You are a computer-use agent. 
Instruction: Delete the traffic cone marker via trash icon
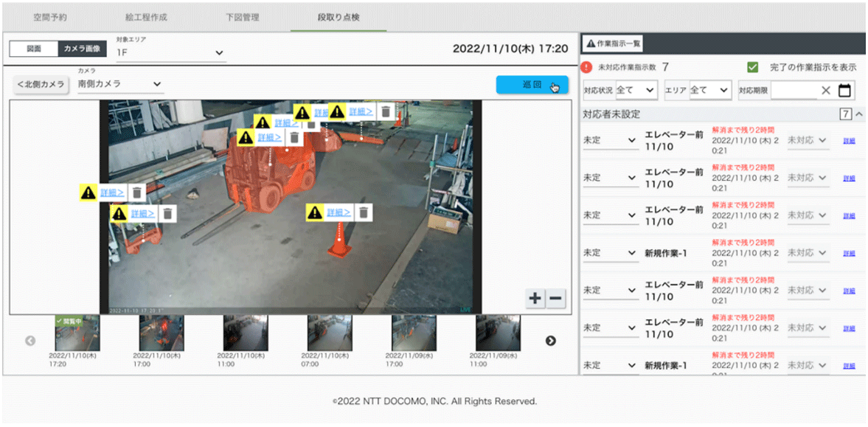[x=364, y=212]
